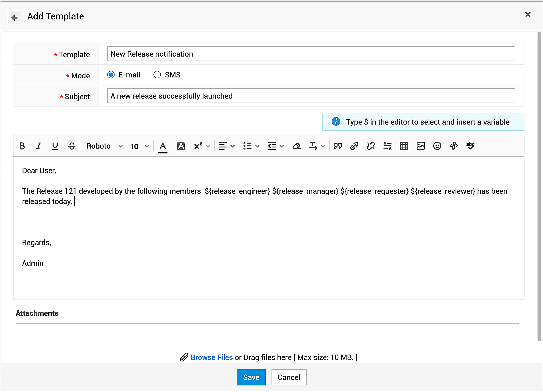Toggle bold formatting in the editor
This screenshot has width=543, height=392.
click(22, 146)
